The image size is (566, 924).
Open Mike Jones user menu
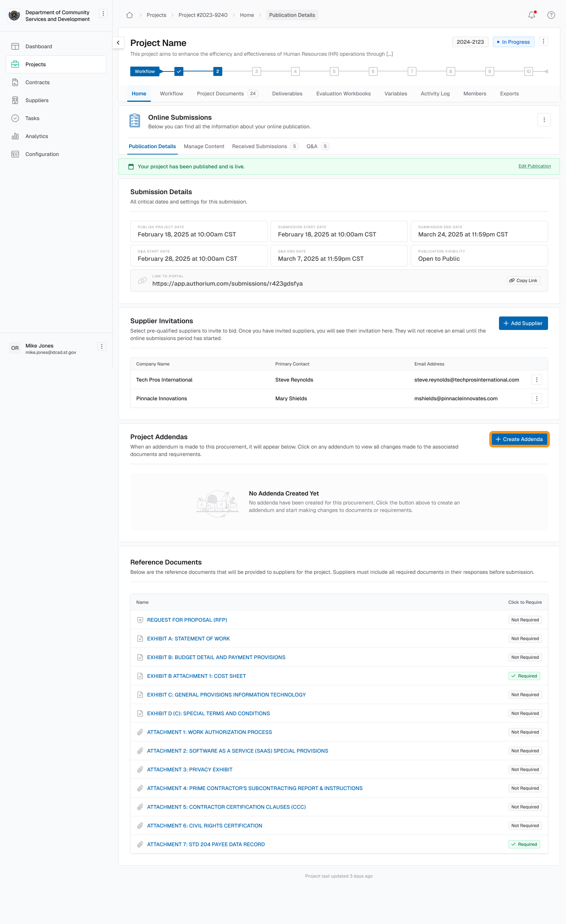pos(102,346)
